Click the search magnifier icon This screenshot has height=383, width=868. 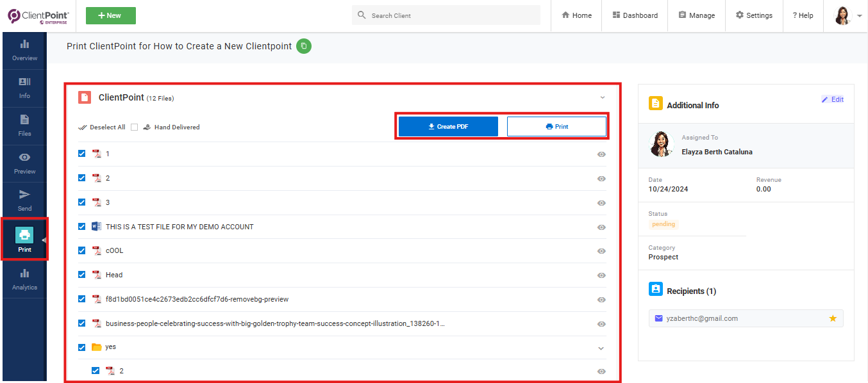[362, 15]
